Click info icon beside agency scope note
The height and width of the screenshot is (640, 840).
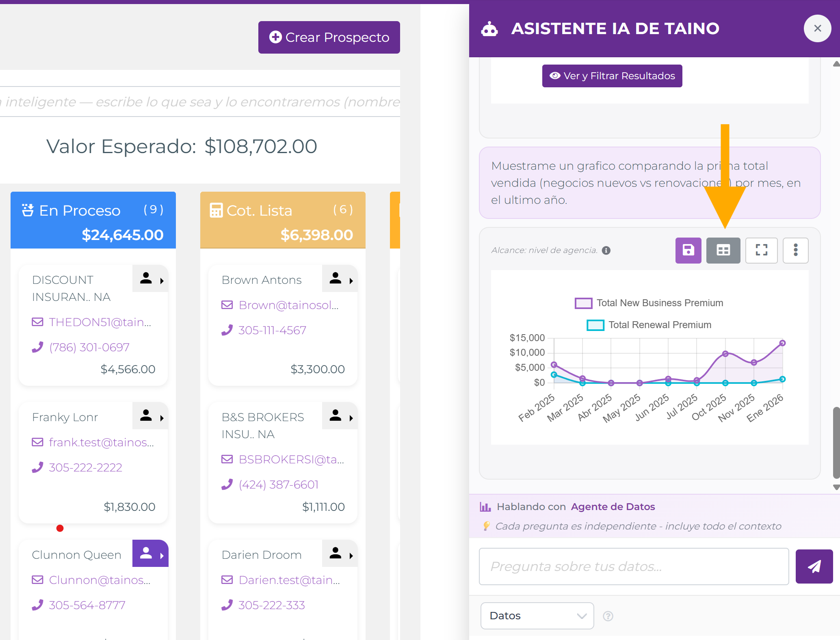point(606,251)
